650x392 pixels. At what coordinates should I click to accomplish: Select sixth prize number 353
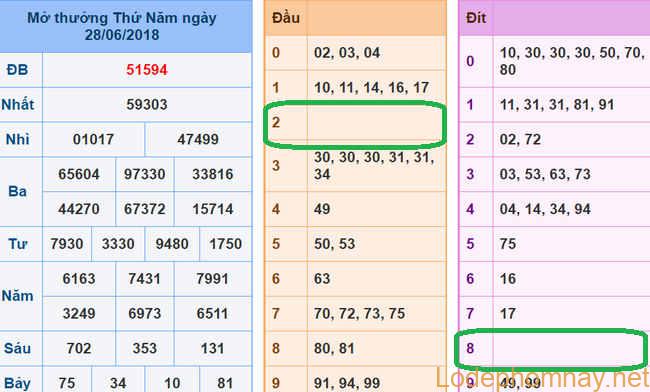point(145,348)
